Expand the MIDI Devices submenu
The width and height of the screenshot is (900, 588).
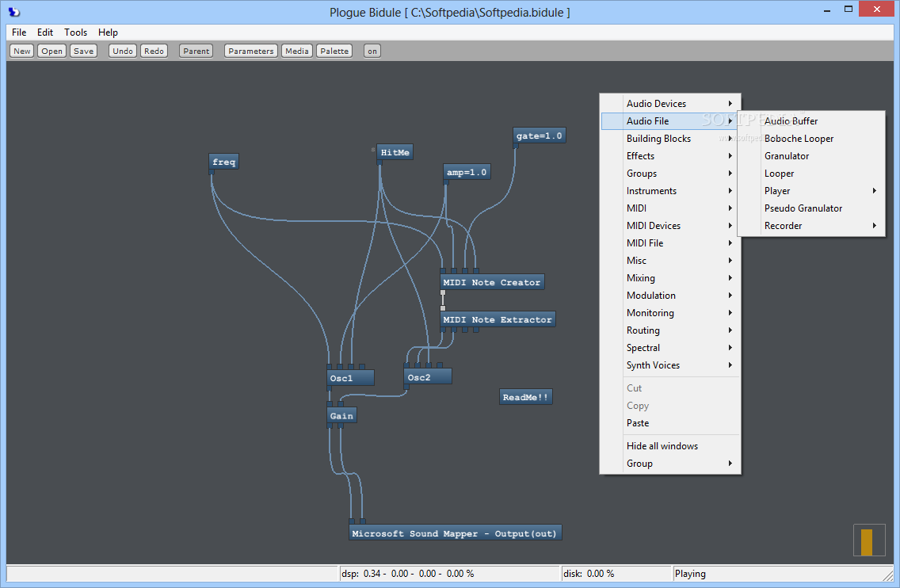(x=670, y=226)
